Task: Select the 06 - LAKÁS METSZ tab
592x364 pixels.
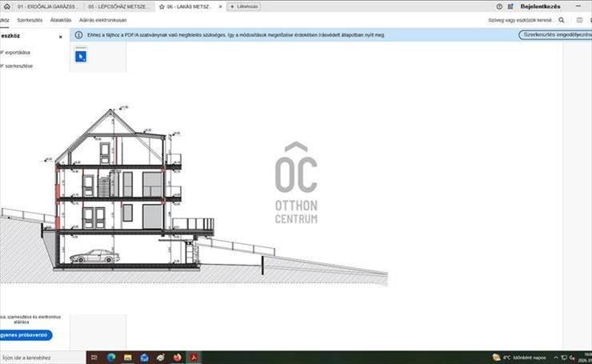Action: [190, 6]
